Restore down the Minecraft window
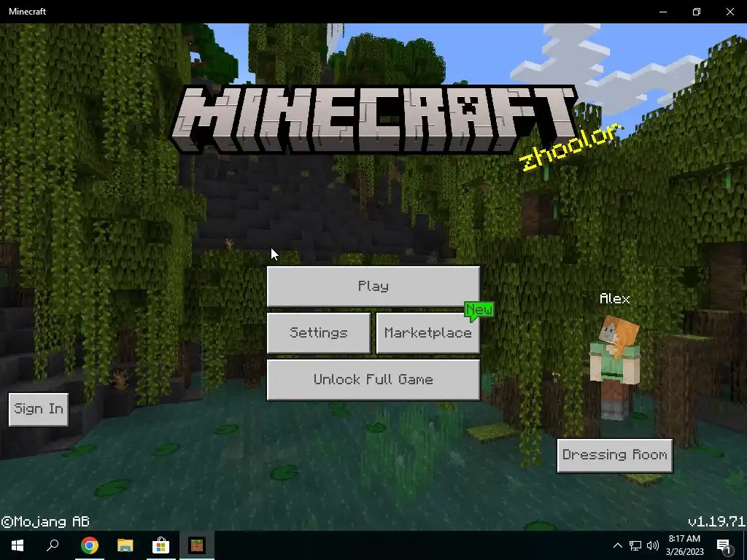The height and width of the screenshot is (560, 747). (x=697, y=12)
